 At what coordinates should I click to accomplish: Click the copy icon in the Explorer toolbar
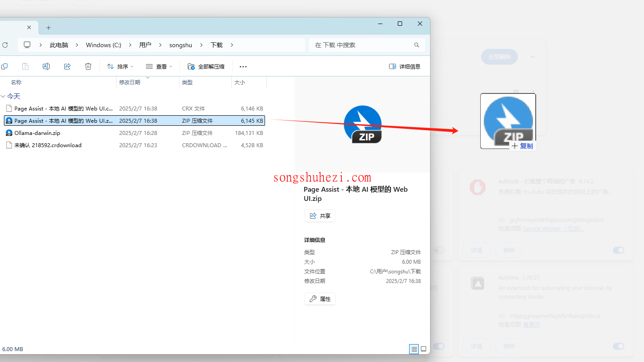click(x=4, y=66)
